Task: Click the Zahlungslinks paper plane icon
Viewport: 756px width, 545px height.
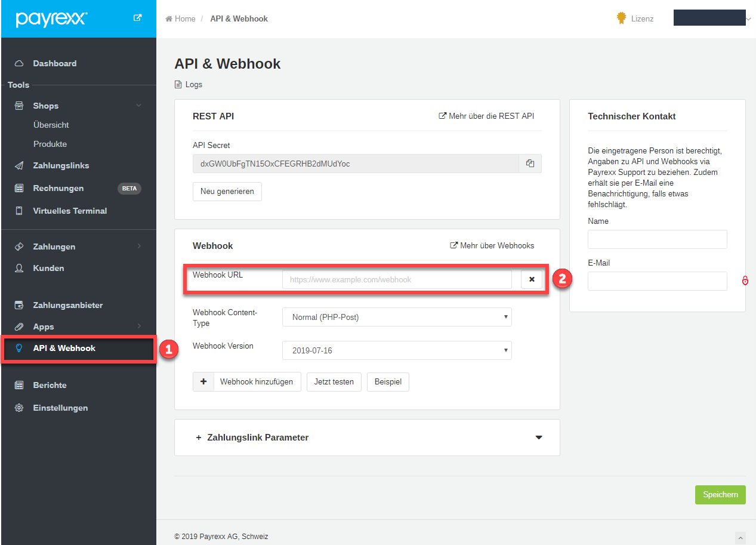Action: coord(19,165)
